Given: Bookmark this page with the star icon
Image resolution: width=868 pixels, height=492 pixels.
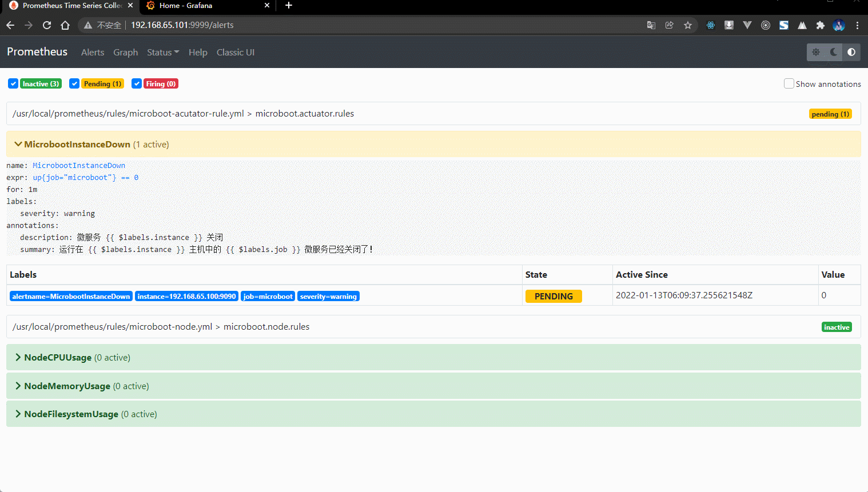Looking at the screenshot, I should (688, 25).
